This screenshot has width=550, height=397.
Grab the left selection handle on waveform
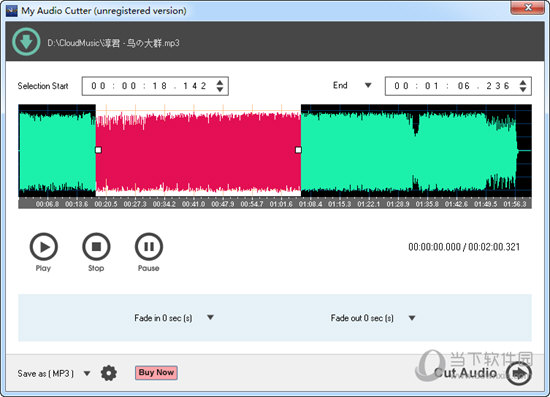coord(99,150)
